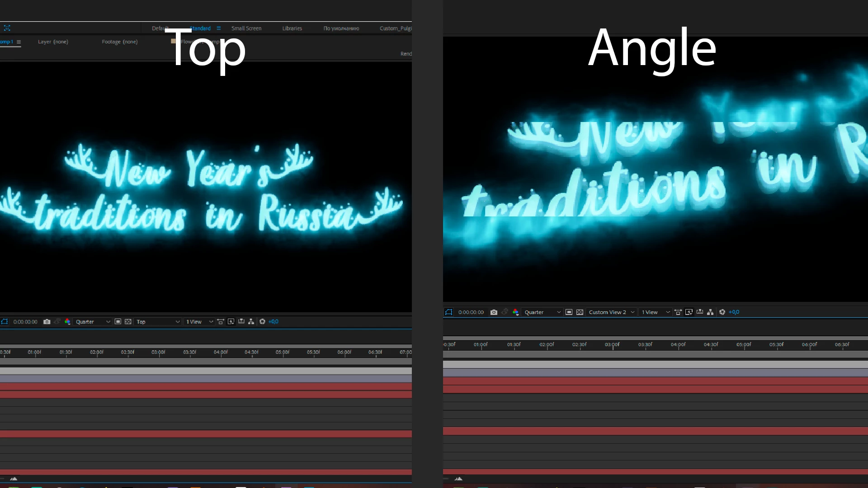This screenshot has width=868, height=488.
Task: Open Quarter resolution dropdown in left viewer
Action: click(93, 322)
